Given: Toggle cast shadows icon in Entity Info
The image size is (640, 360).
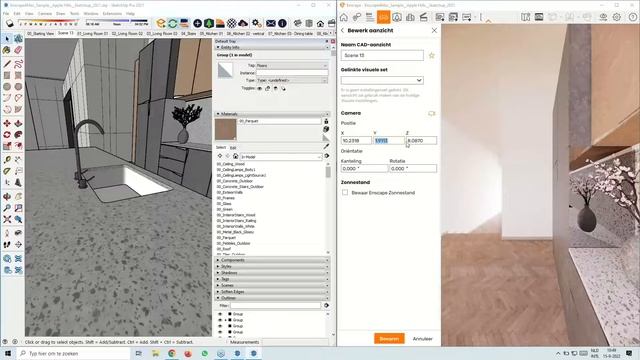Looking at the screenshot, I should click(283, 88).
